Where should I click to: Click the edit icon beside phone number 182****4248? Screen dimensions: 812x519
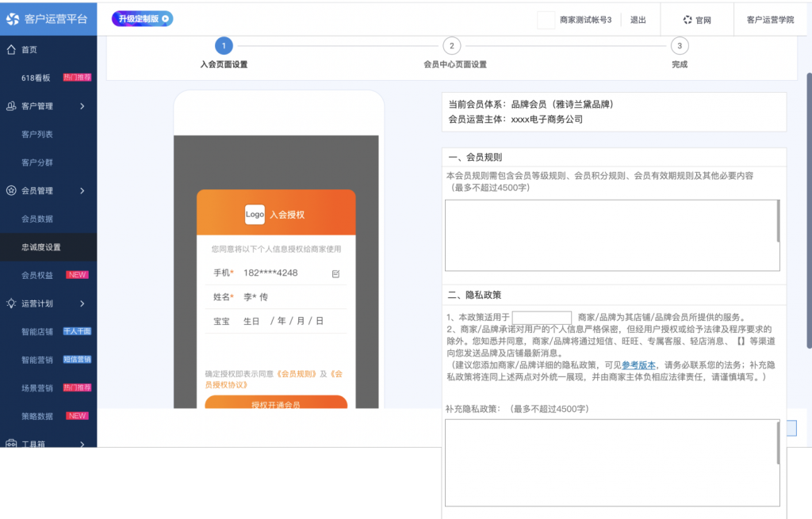point(335,273)
